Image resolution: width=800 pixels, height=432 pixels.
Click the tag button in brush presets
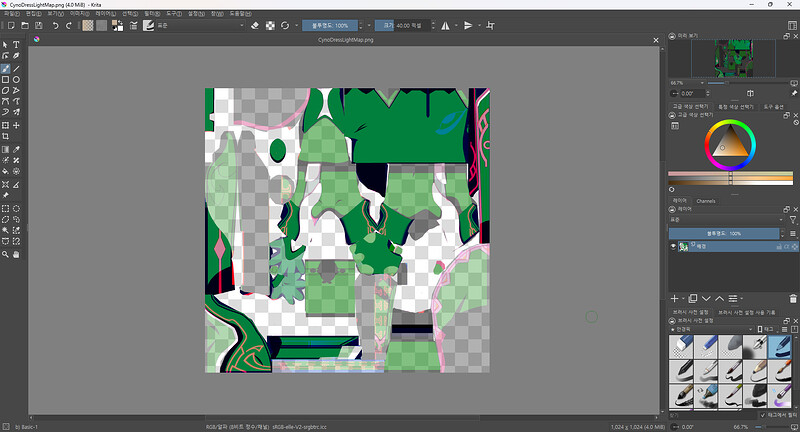pos(765,329)
